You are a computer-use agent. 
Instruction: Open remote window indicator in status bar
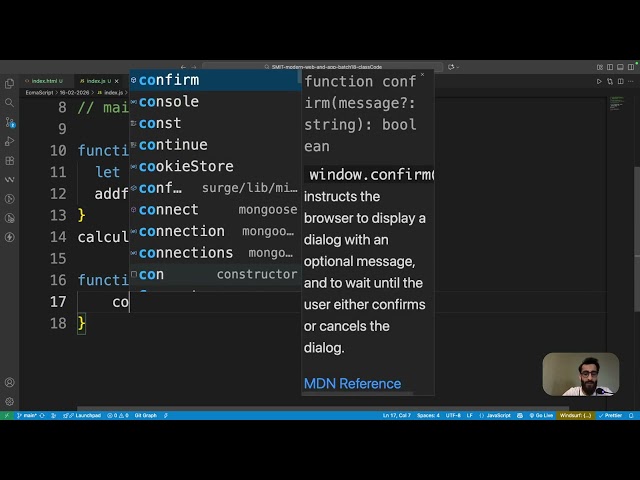(x=6, y=416)
